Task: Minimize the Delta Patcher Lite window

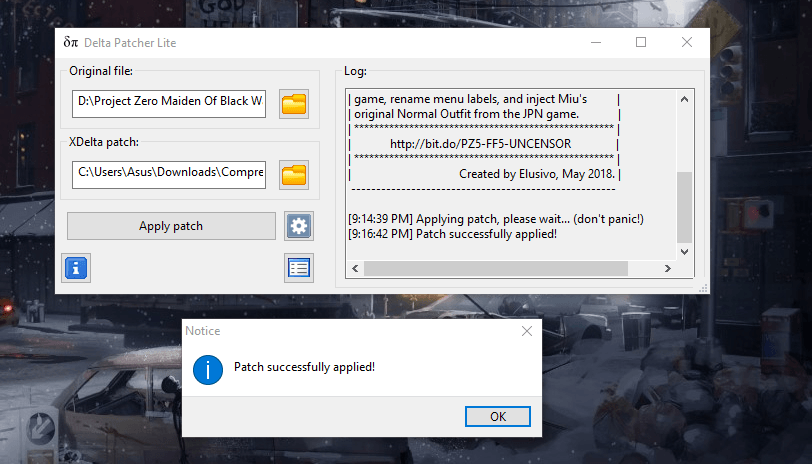Action: click(x=596, y=42)
